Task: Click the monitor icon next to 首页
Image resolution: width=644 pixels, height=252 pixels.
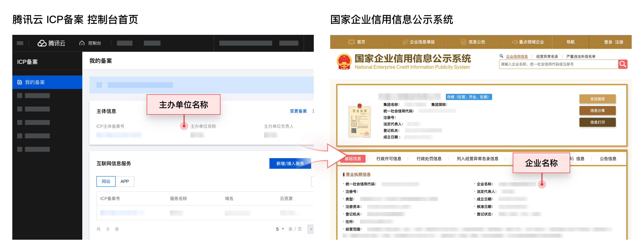Action: [351, 42]
